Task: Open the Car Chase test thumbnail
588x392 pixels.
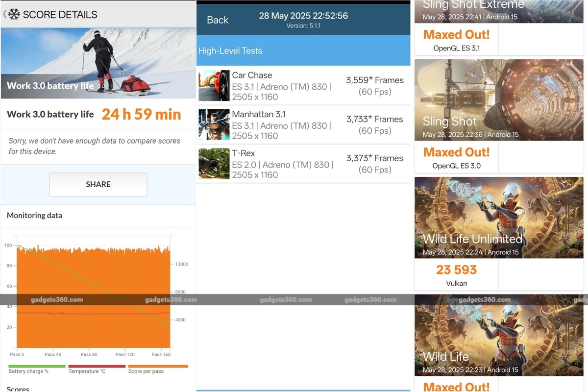Action: [214, 85]
